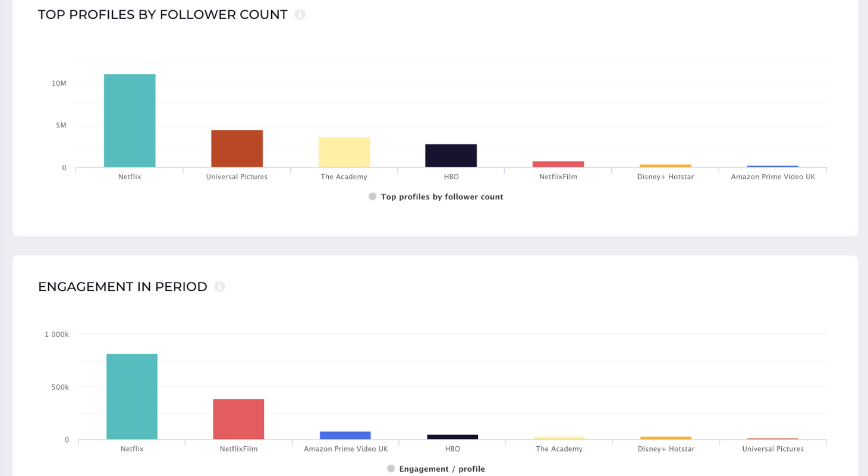Click 'HBO' axis label in engagement chart

coord(452,449)
